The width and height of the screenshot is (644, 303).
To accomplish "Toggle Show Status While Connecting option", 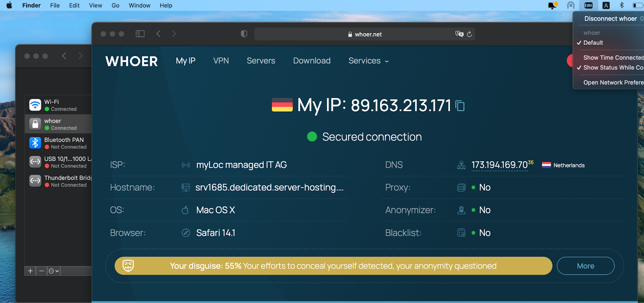I will 610,68.
